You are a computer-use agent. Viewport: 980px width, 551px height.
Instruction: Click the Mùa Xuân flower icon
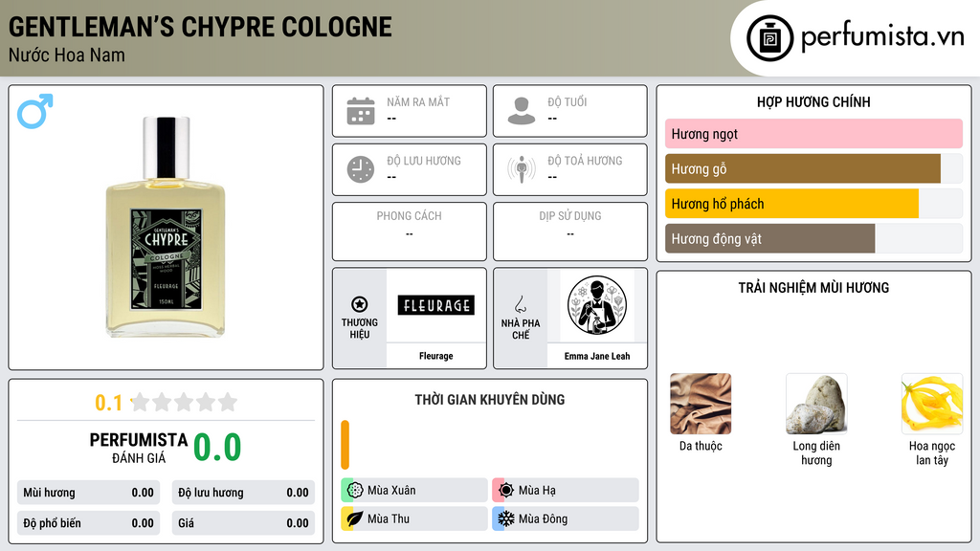pyautogui.click(x=355, y=491)
